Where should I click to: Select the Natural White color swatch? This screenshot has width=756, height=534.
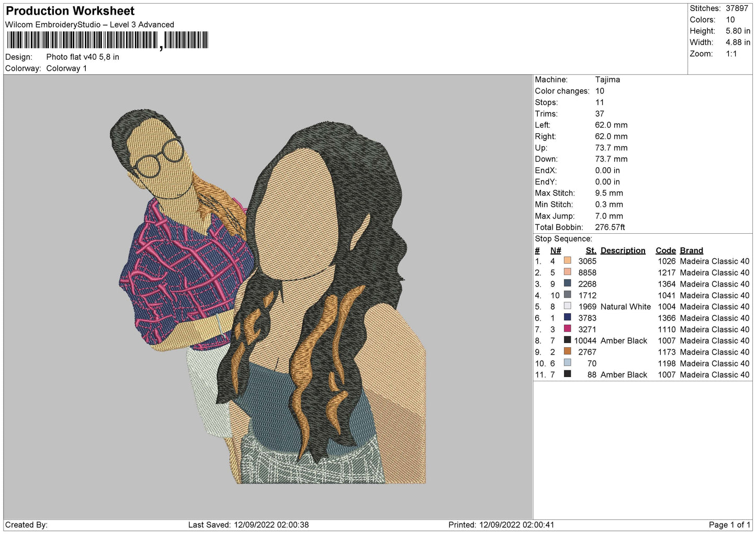567,306
